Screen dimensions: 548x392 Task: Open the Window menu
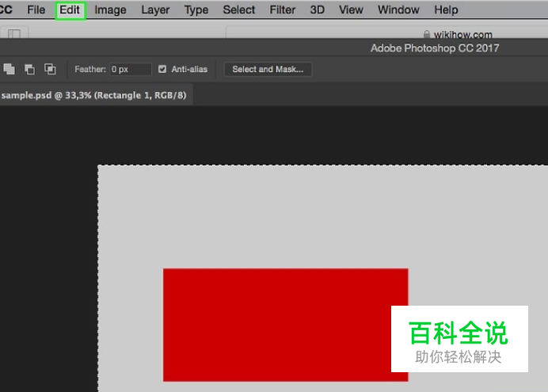coord(398,10)
